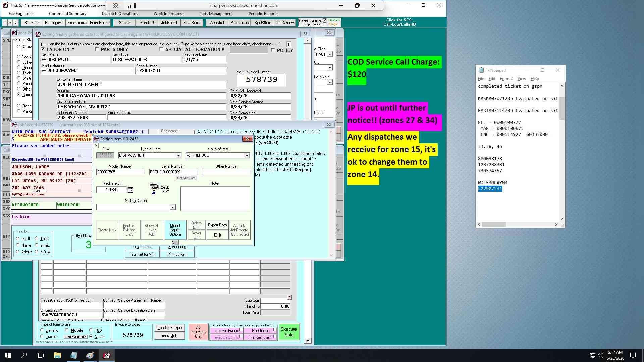Uncheck the LABOR ONLY checkbox
The width and height of the screenshot is (644, 362).
(x=43, y=49)
